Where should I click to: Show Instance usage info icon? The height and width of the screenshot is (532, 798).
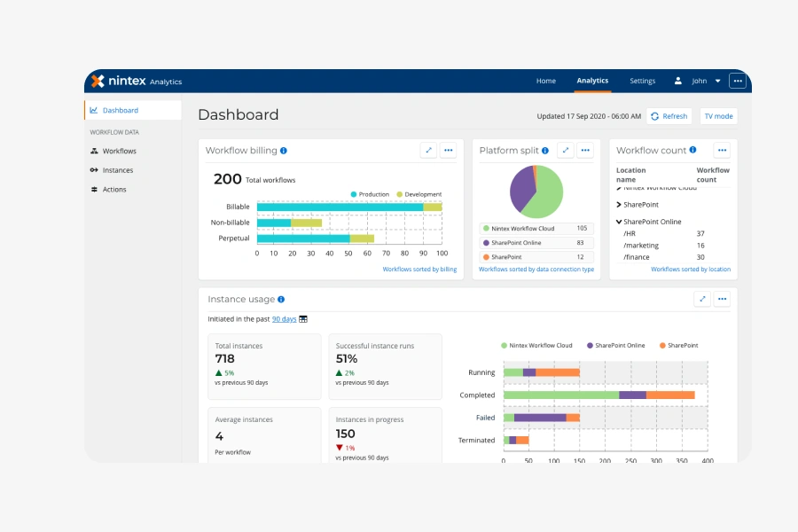(x=281, y=300)
